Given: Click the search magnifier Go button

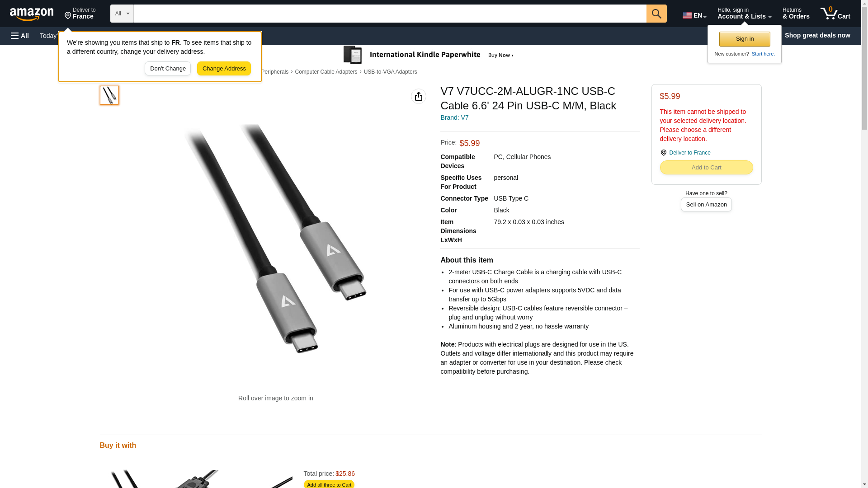Looking at the screenshot, I should 656,14.
